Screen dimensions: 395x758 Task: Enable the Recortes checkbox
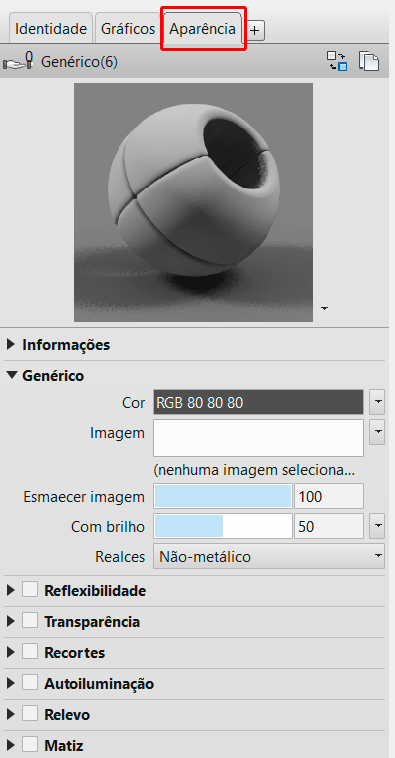(30, 652)
